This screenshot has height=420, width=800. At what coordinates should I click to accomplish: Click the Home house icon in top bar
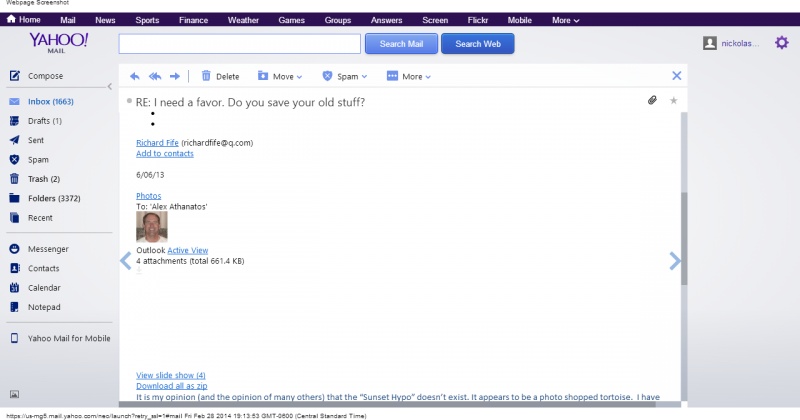point(11,19)
